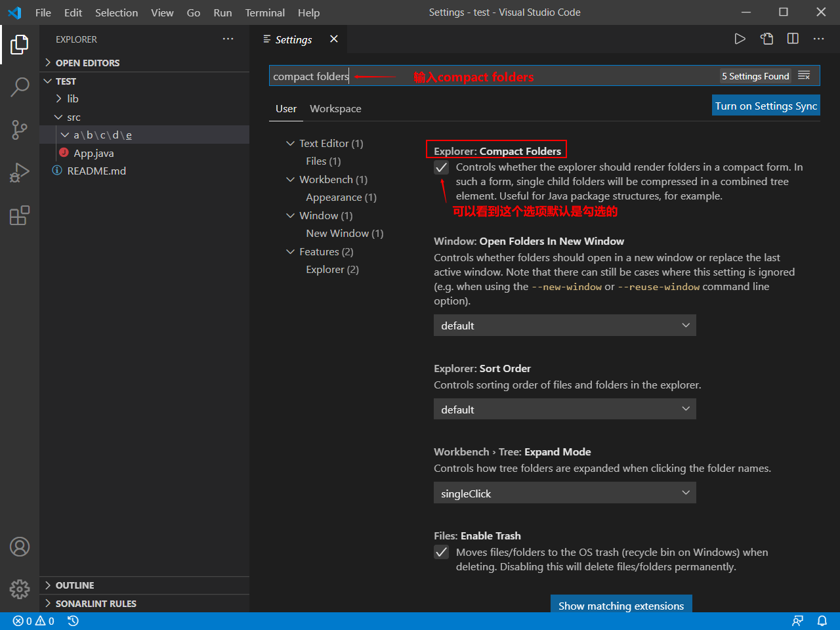Viewport: 840px width, 630px height.
Task: Open editor more actions ellipsis
Action: pos(818,39)
